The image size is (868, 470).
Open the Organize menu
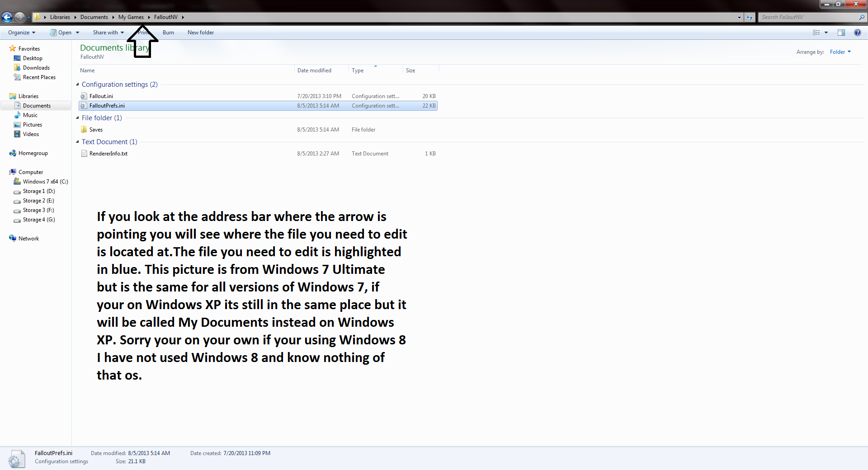pos(21,33)
